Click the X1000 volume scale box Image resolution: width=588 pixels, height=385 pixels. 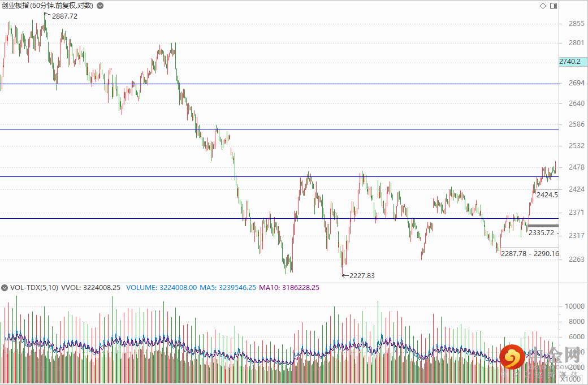pos(571,379)
